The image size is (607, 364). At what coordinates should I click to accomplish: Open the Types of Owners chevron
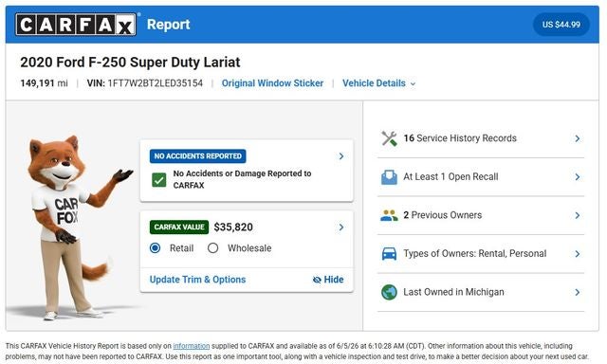point(578,254)
